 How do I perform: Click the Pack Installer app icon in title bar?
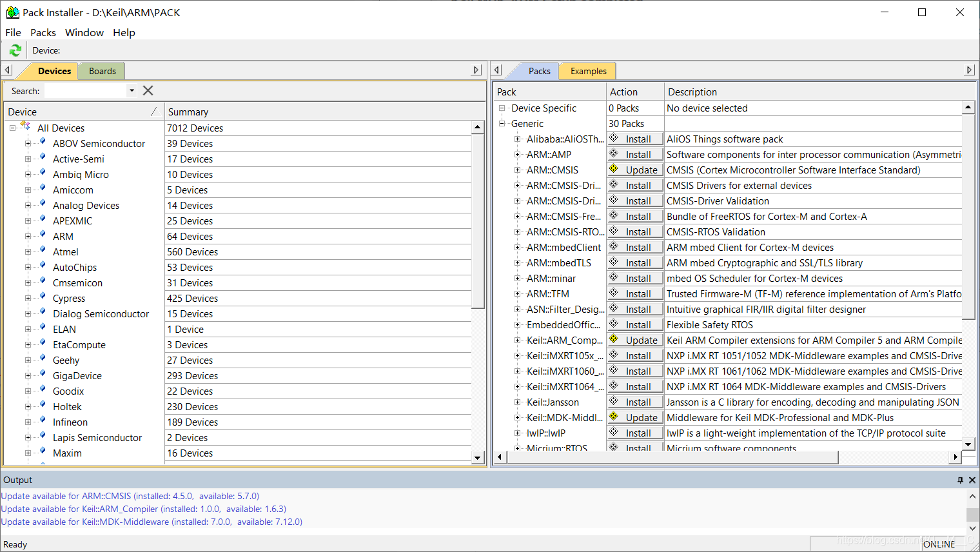tap(12, 12)
